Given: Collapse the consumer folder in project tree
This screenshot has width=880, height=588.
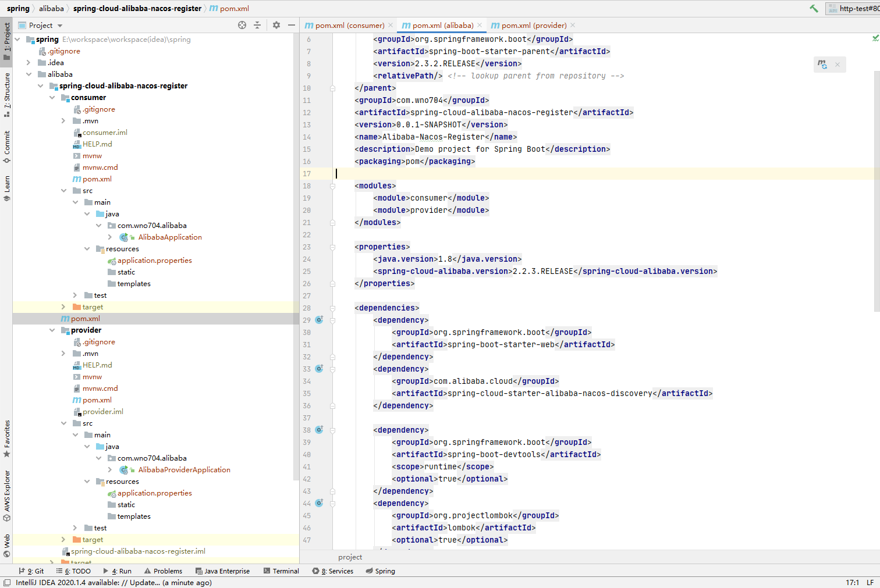Looking at the screenshot, I should coord(52,98).
